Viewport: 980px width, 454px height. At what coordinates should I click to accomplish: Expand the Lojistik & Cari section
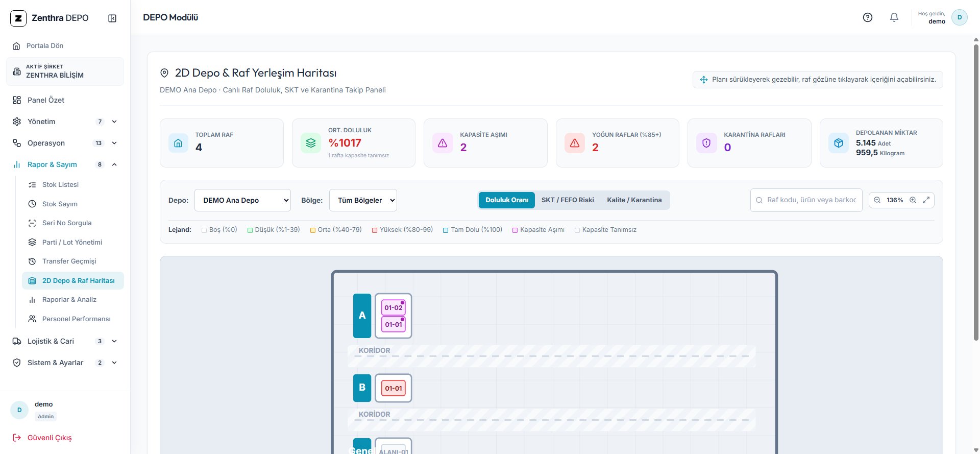coord(65,341)
